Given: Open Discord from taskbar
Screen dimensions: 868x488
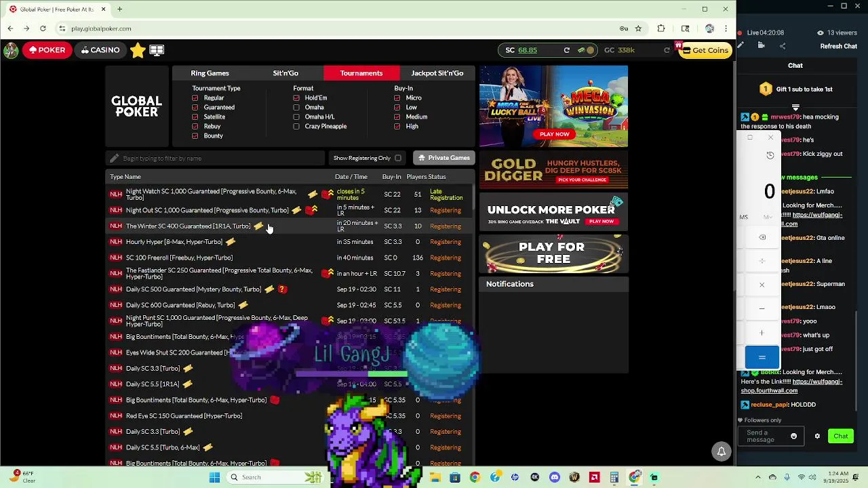Looking at the screenshot, I should 555,477.
